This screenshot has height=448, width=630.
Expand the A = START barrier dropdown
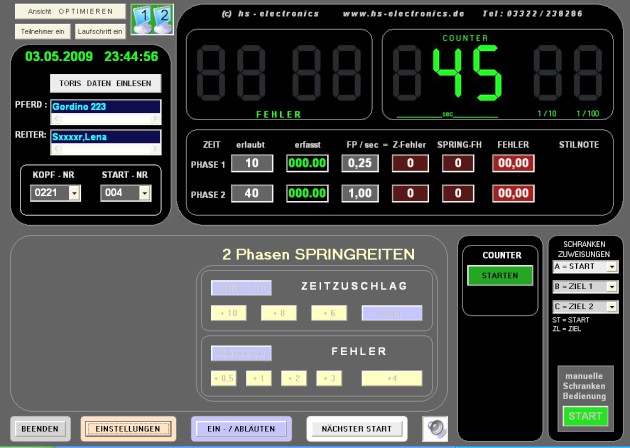point(612,267)
